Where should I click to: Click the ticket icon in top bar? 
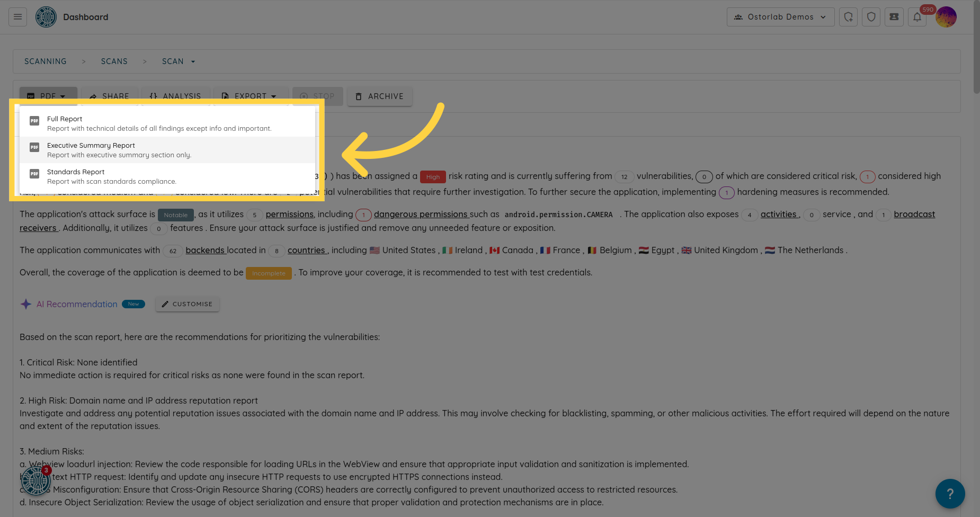(x=894, y=17)
